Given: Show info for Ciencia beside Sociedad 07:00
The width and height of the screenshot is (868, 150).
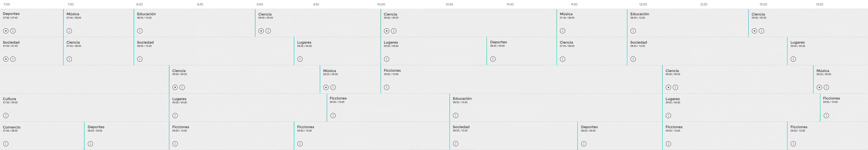Looking at the screenshot, I should 69,59.
